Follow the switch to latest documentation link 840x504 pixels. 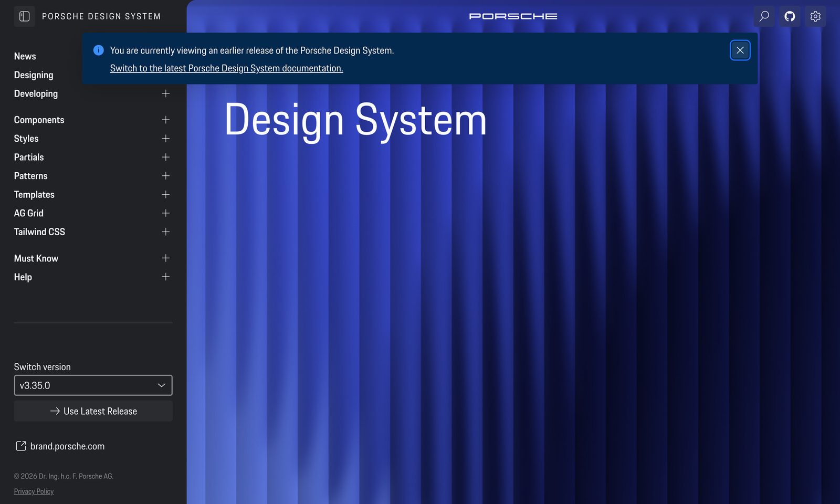[226, 68]
